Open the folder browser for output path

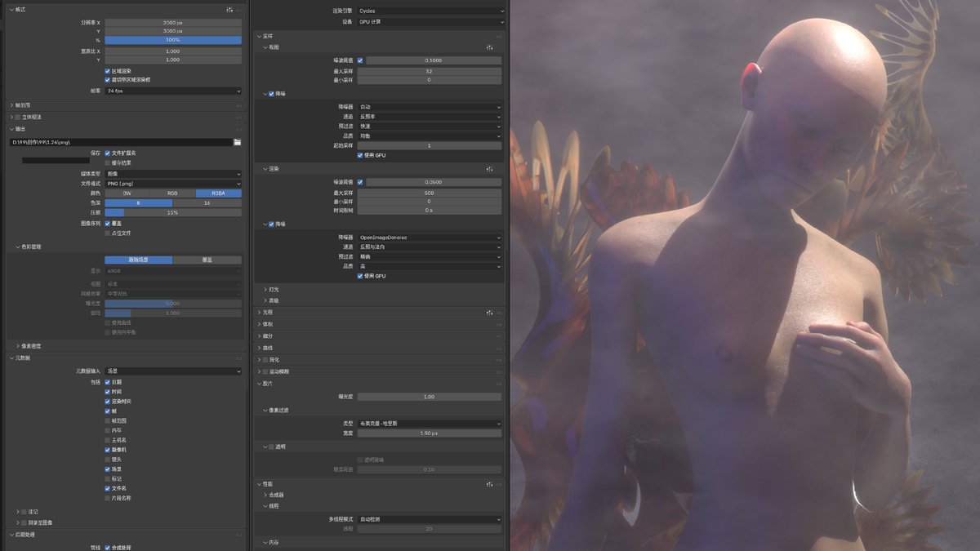(x=237, y=142)
